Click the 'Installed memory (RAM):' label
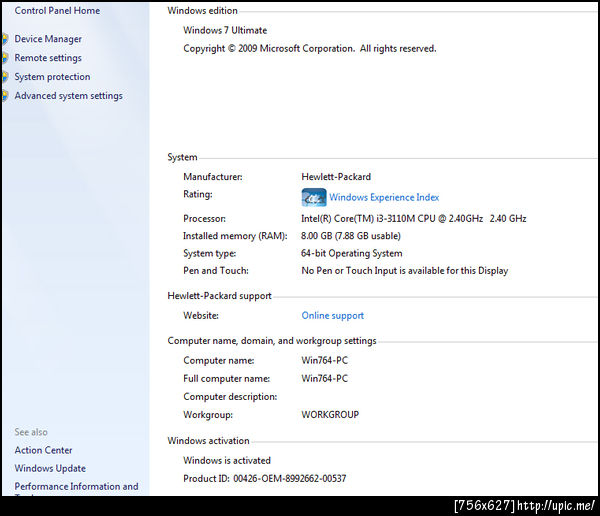The height and width of the screenshot is (516, 600). pyautogui.click(x=235, y=236)
